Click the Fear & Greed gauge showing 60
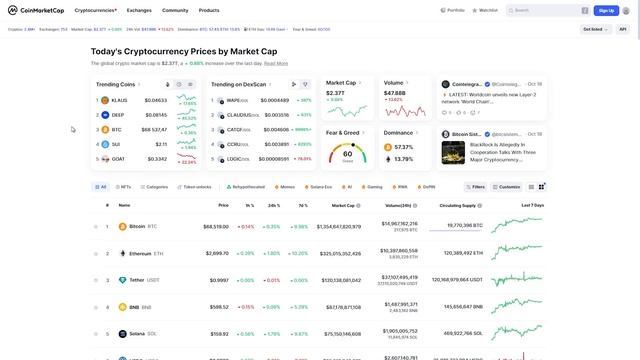Screen dimensions: 640x360 (x=347, y=153)
